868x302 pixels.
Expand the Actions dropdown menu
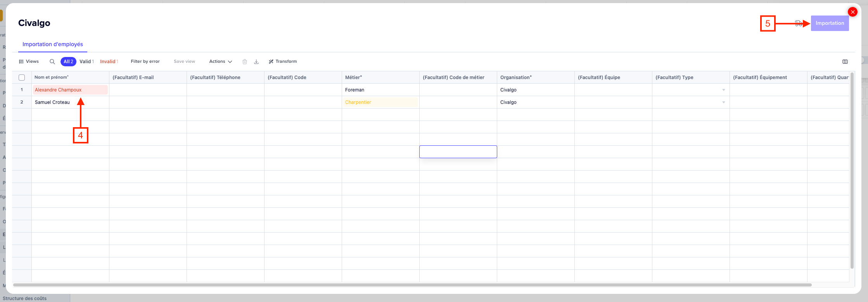pos(220,62)
